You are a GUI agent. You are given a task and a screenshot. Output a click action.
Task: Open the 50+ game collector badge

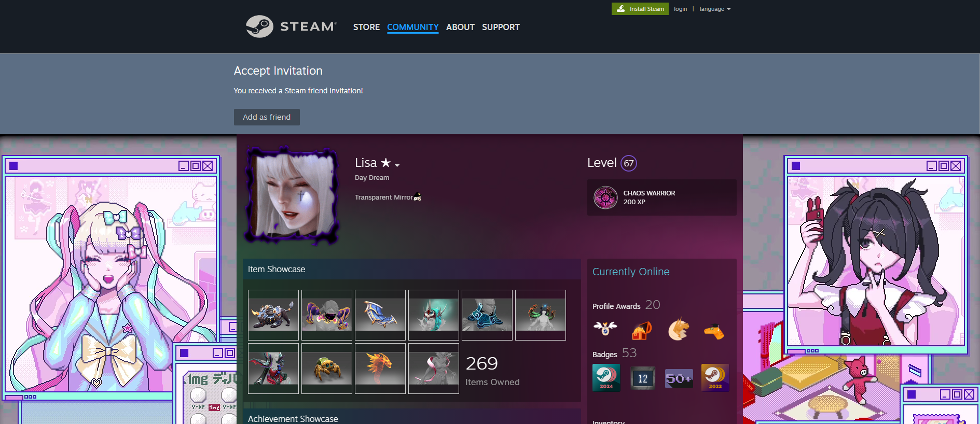tap(679, 378)
